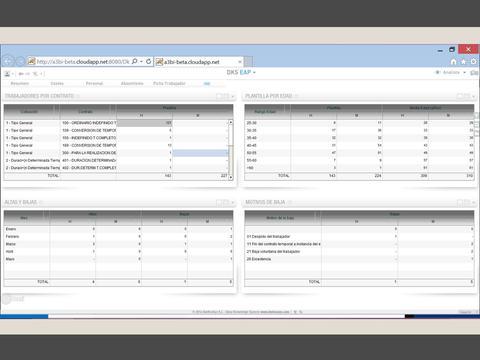The height and width of the screenshot is (360, 480).
Task: Refresh the page with the reload icon
Action: [149, 62]
